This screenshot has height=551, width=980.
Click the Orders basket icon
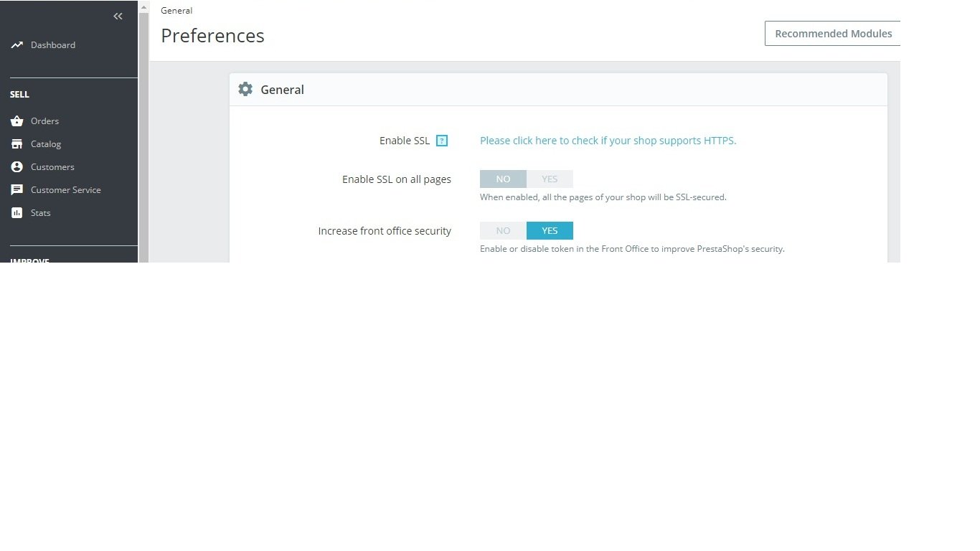[17, 121]
